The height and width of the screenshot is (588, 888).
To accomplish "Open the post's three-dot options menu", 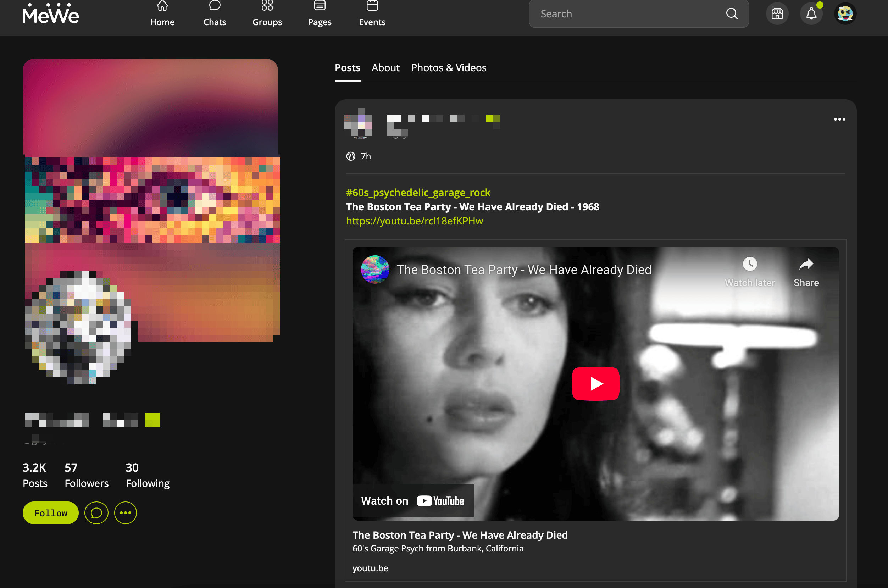I will pos(839,119).
